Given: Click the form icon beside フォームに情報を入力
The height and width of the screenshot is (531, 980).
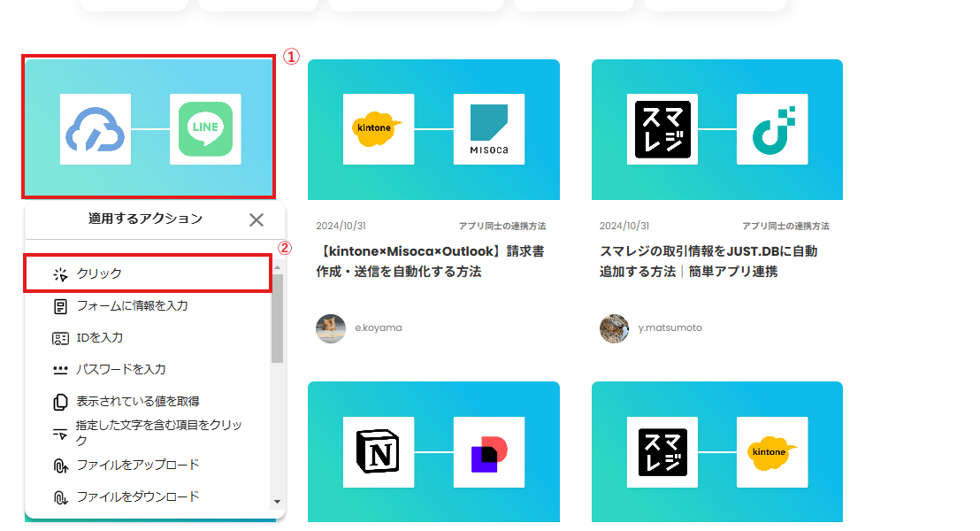Looking at the screenshot, I should 60,306.
